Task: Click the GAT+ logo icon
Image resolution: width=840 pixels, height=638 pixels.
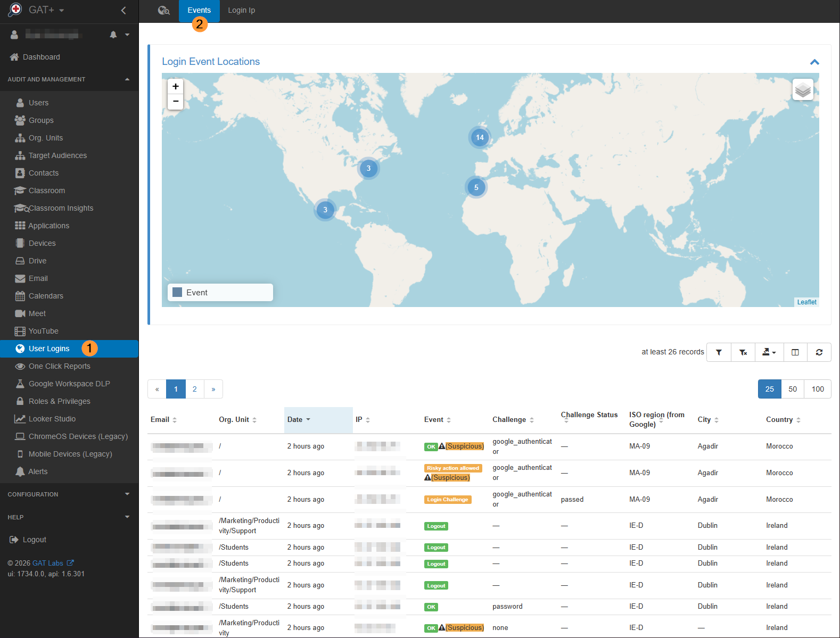Action: pyautogui.click(x=15, y=10)
